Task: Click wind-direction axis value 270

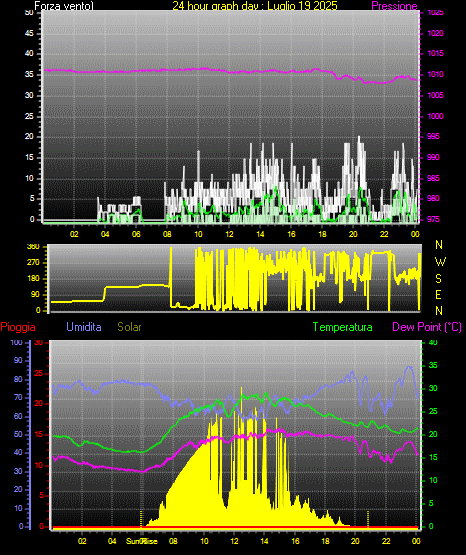Action: point(34,263)
